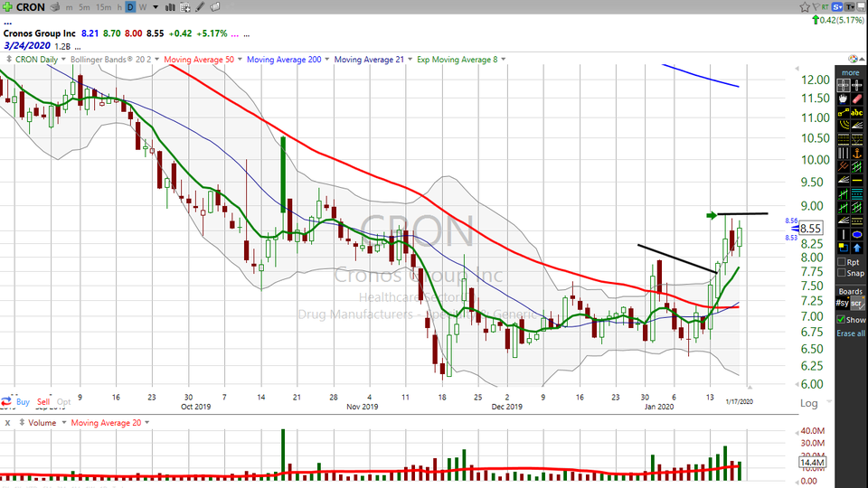Click the printer icon beside CRON
Screen dimensions: 868x488
(x=55, y=7)
